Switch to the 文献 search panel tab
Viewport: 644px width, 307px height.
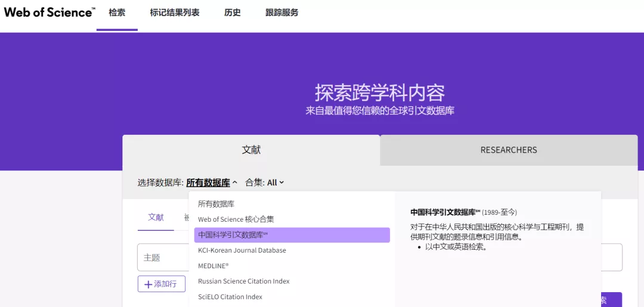251,150
